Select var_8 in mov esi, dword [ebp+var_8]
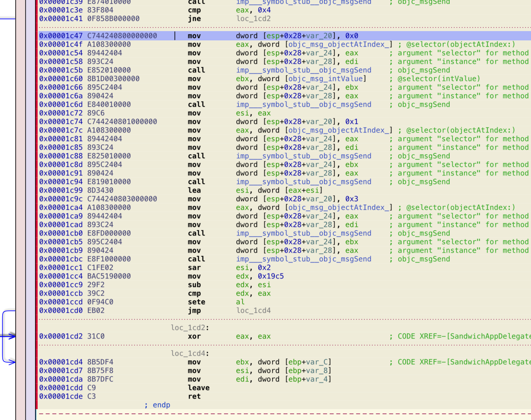The width and height of the screenshot is (531, 420). click(317, 370)
